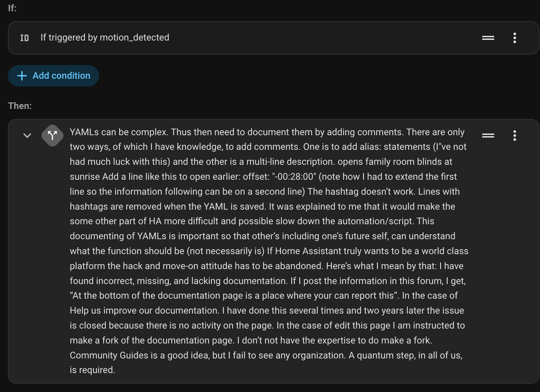540x392 pixels.
Task: Click the branch icon on the YAMLs action
Action: 52,135
